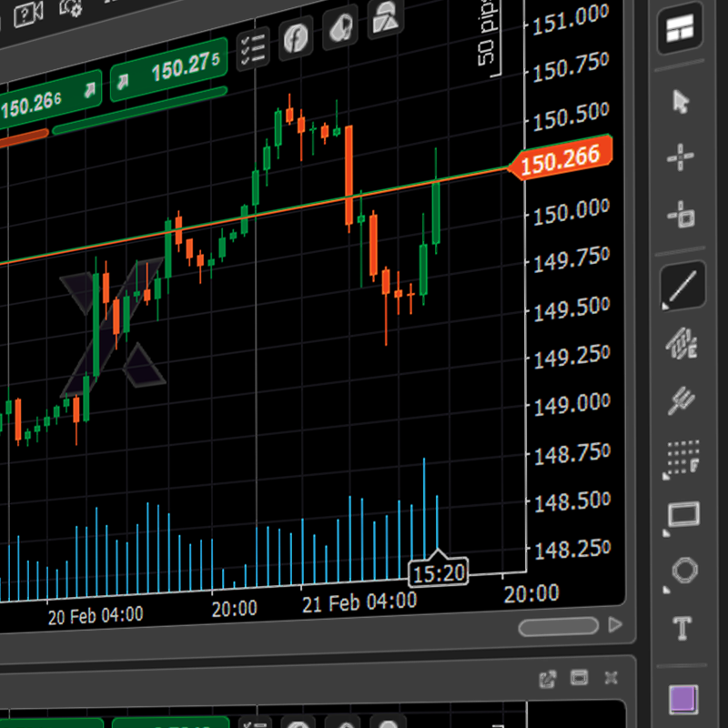
Task: Maximize the lower chart panel
Action: pos(579,678)
